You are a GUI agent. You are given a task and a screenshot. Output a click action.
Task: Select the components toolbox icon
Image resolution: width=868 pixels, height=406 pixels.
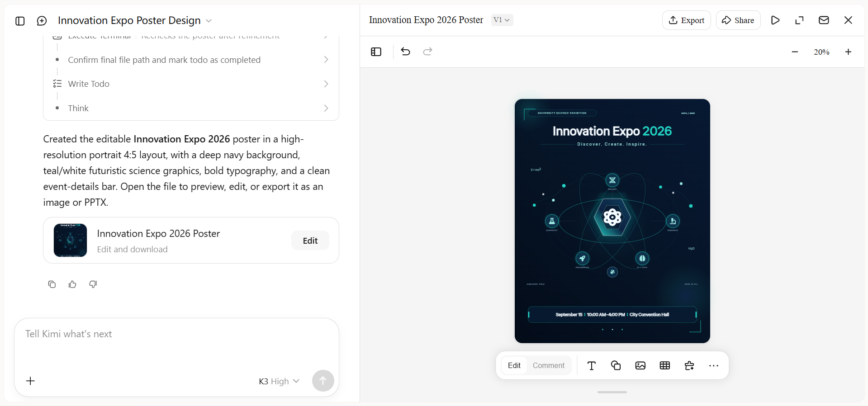point(689,365)
